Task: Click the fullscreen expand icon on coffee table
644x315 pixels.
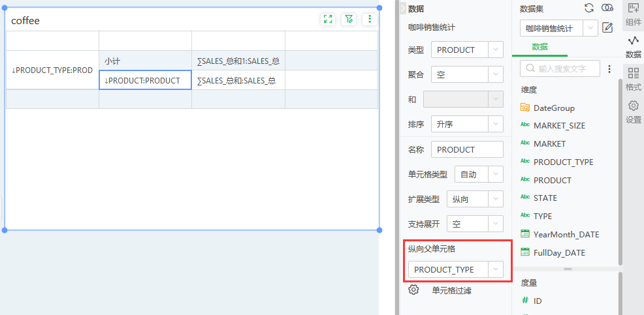Action: pos(328,20)
